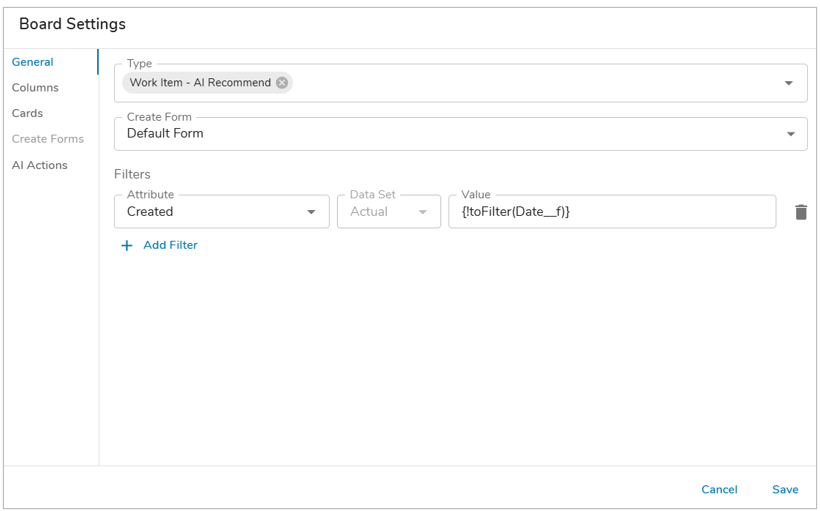Open the Columns settings tab
The height and width of the screenshot is (511, 820).
point(35,87)
